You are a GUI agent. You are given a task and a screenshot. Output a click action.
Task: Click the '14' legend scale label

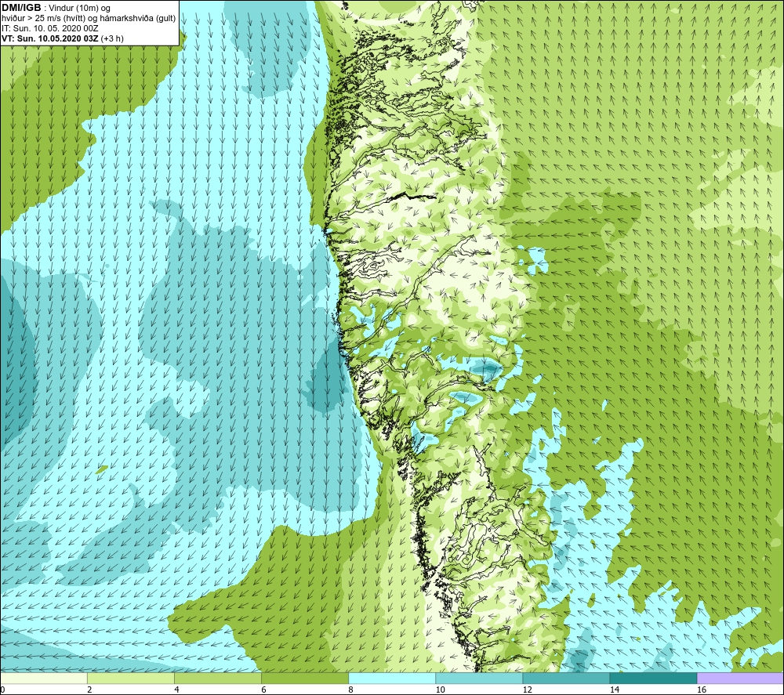coord(615,690)
